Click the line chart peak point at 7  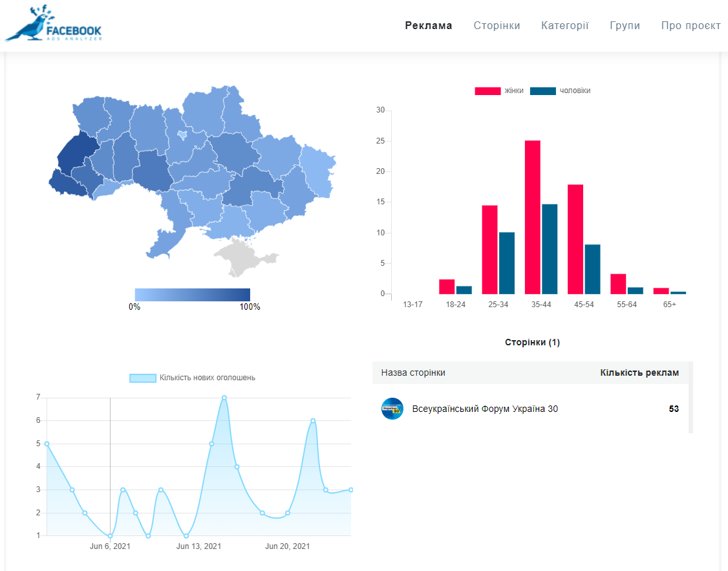[224, 398]
